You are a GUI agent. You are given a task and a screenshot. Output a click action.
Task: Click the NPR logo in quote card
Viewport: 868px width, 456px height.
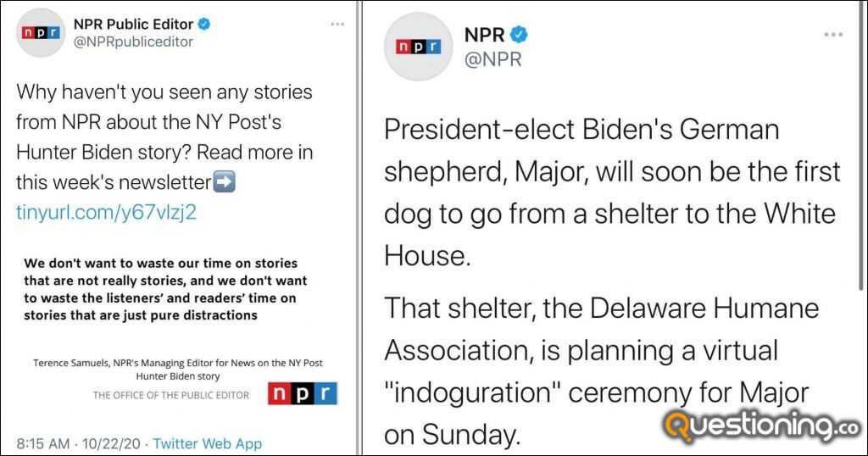(x=303, y=393)
